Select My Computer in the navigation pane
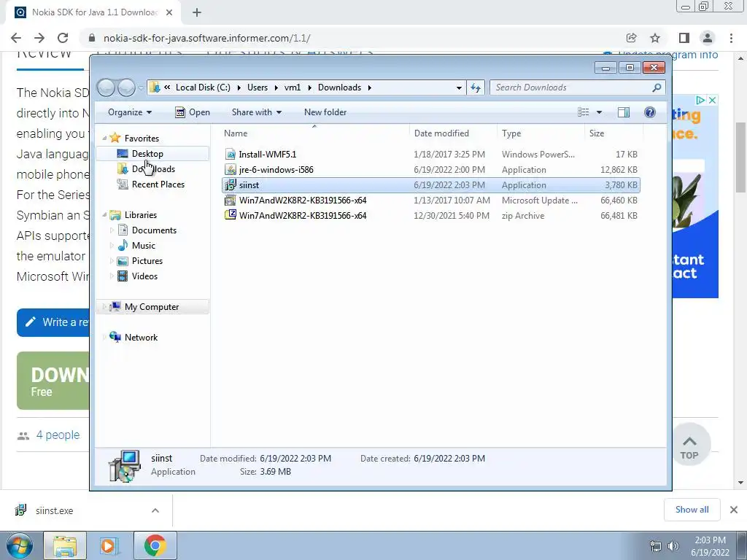 152,307
